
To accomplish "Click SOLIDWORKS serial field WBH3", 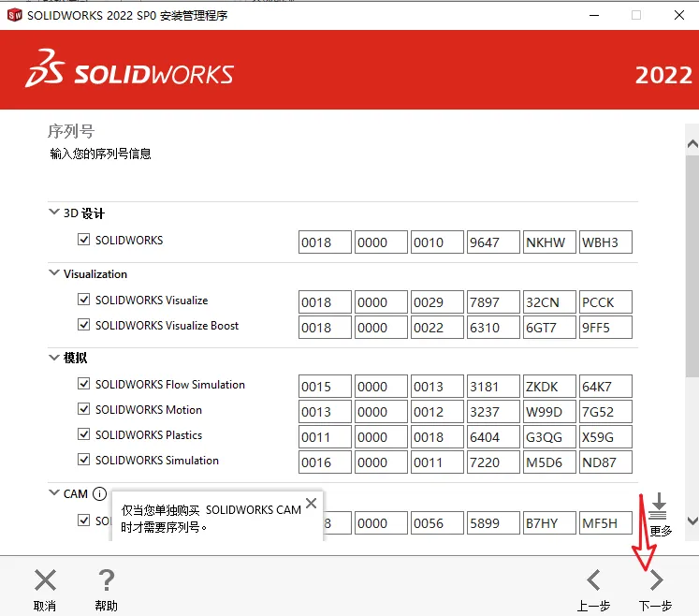I will tap(605, 242).
